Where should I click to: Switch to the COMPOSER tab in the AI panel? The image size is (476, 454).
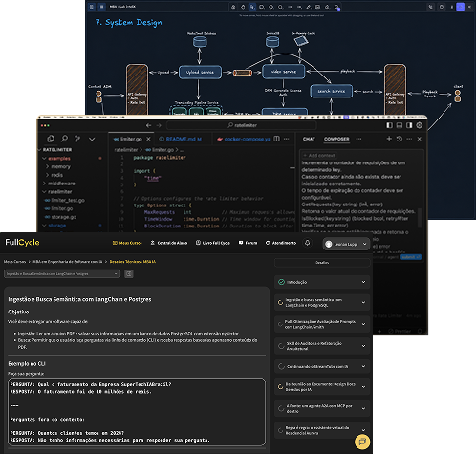pyautogui.click(x=336, y=139)
